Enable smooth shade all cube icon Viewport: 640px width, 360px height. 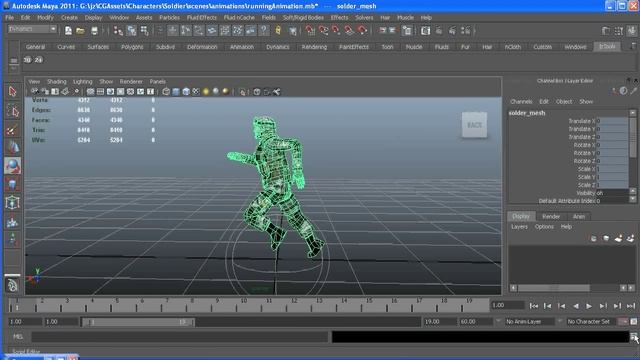tap(176, 92)
